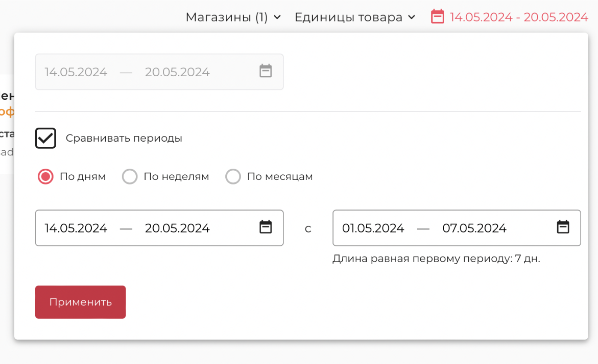Select the По дням radio button

pyautogui.click(x=45, y=176)
